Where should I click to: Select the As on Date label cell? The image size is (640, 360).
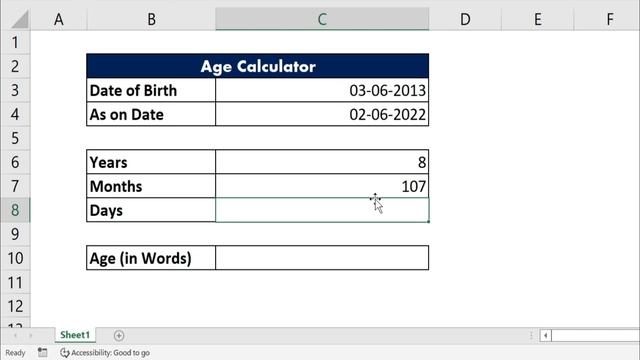(151, 114)
